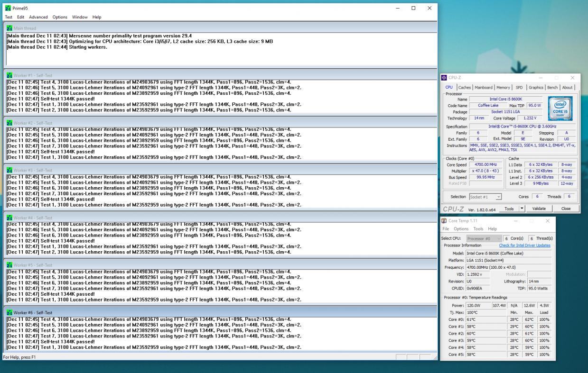Open the File menu in Core Temp
The width and height of the screenshot is (588, 373).
pos(446,229)
